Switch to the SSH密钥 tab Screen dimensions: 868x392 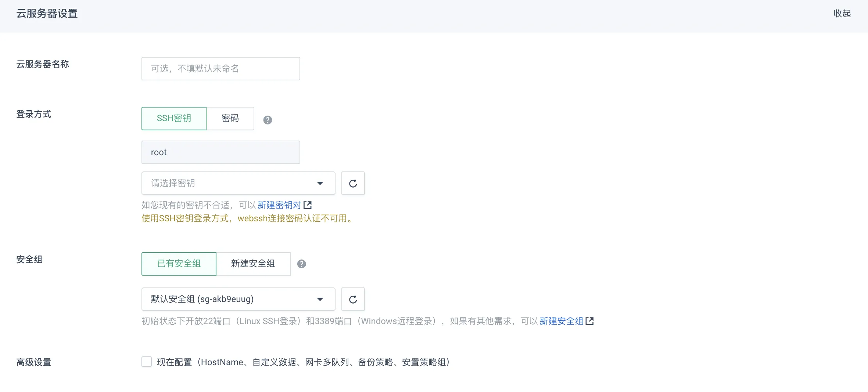[x=174, y=118]
